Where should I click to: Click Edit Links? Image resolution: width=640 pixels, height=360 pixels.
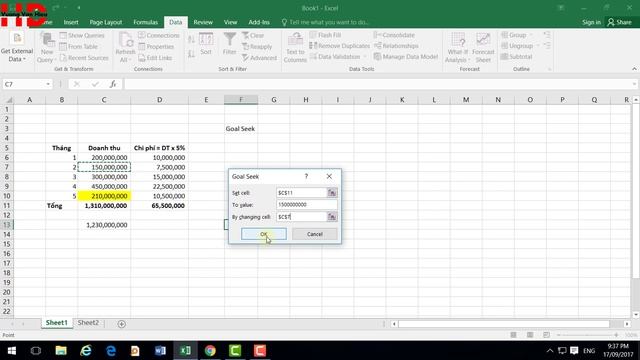pos(155,58)
